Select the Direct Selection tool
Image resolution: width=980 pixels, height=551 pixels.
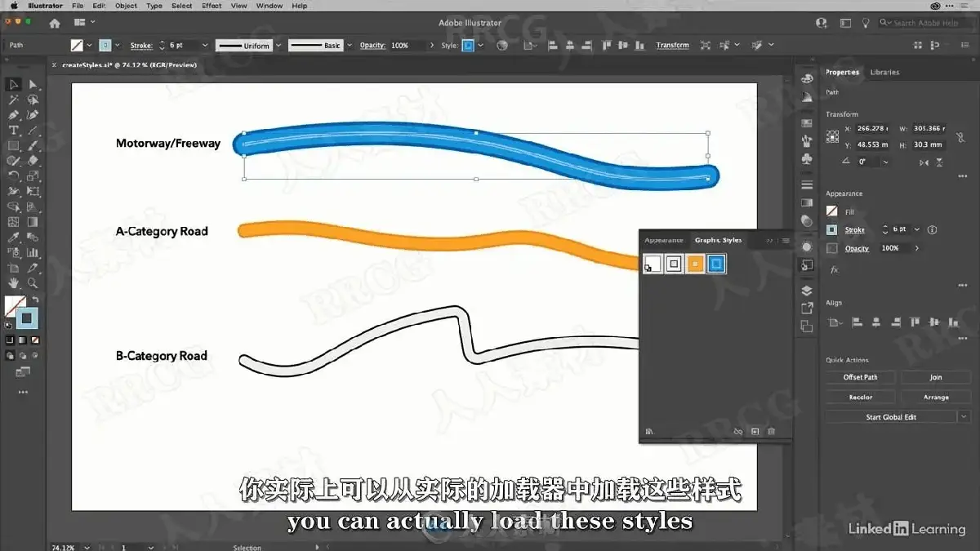33,84
